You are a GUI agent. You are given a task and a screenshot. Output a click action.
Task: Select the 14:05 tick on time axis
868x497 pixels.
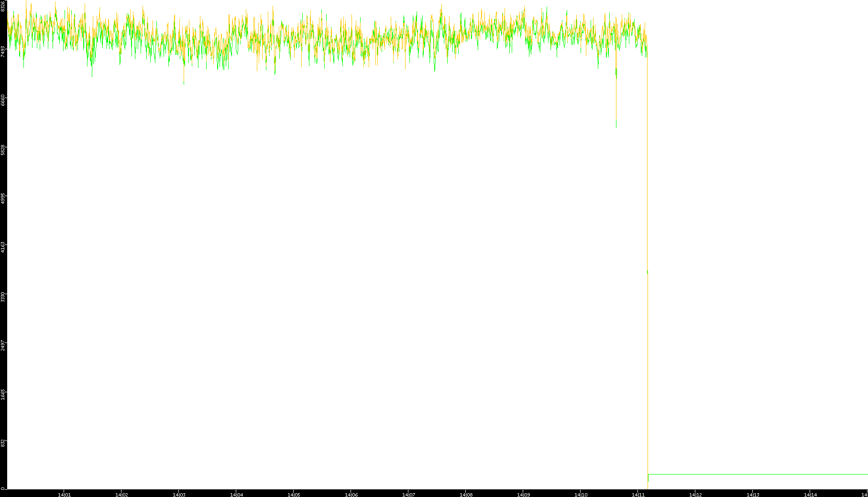(294, 494)
